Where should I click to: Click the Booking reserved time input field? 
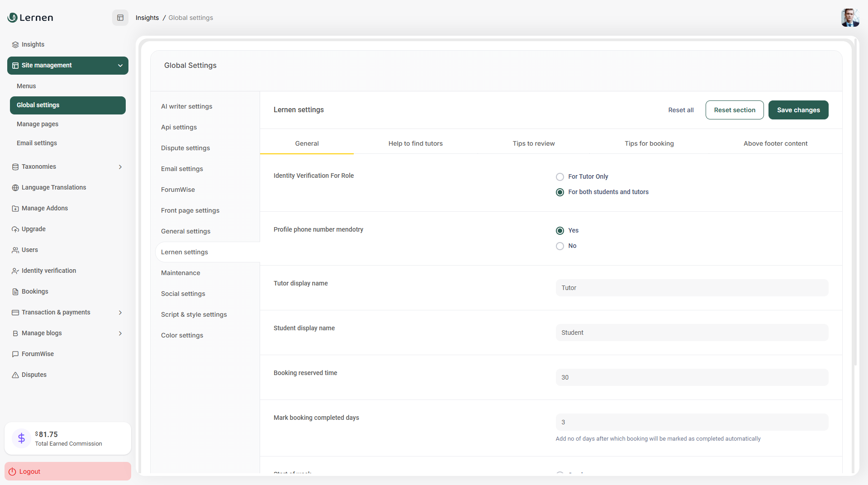[692, 377]
